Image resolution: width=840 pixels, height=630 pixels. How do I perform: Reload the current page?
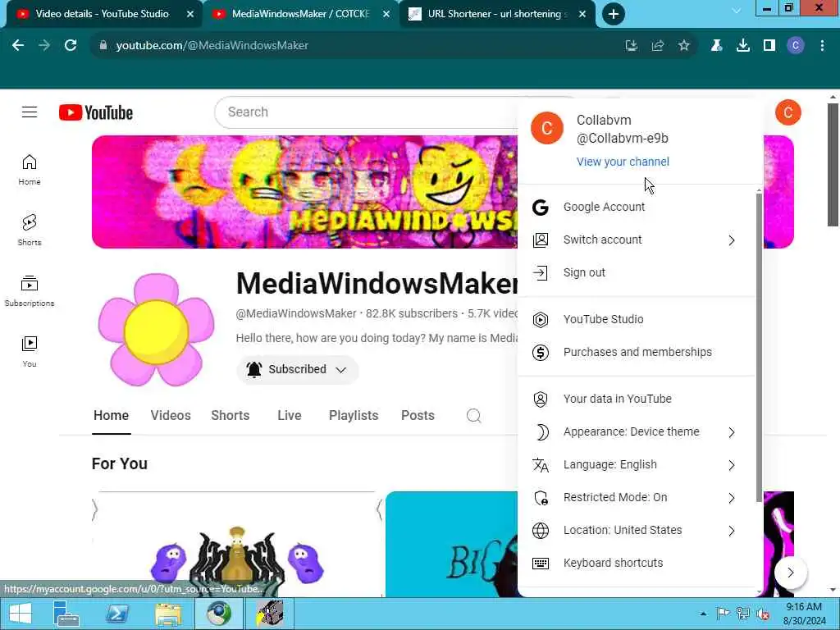(71, 46)
